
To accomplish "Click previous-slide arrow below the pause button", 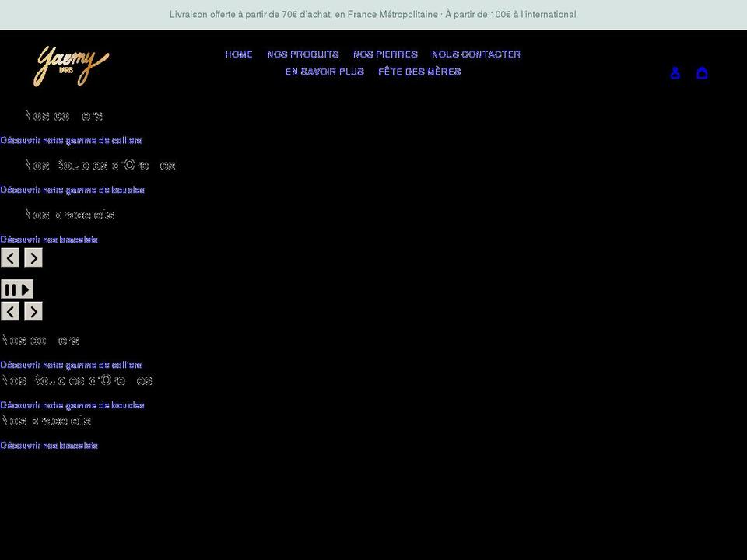I will (x=10, y=311).
